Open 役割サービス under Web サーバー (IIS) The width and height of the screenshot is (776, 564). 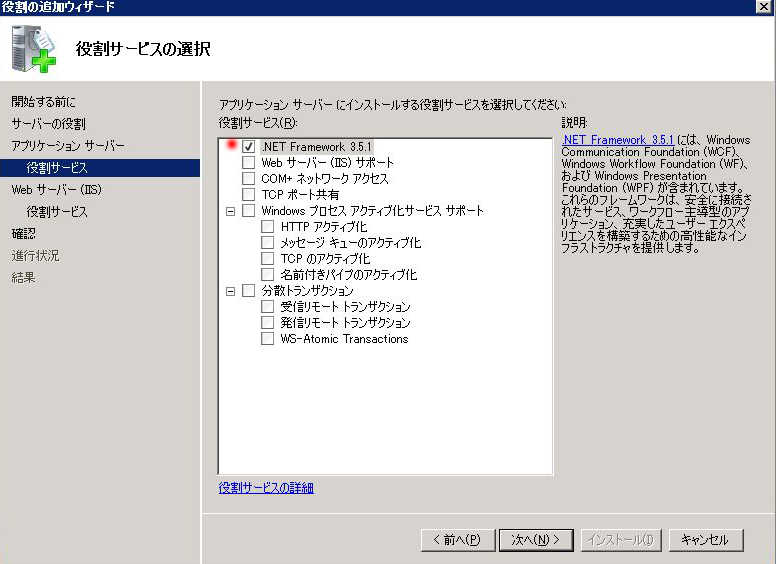[57, 212]
